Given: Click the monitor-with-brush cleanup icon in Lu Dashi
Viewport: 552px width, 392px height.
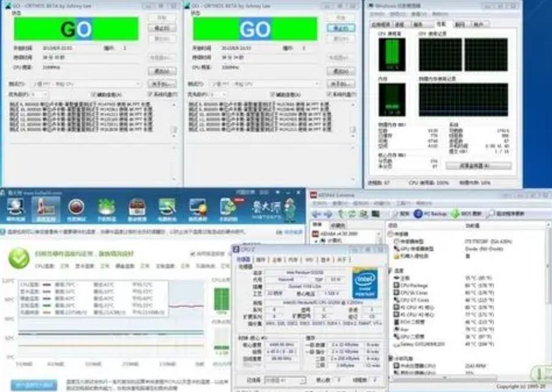Looking at the screenshot, I should [x=167, y=209].
